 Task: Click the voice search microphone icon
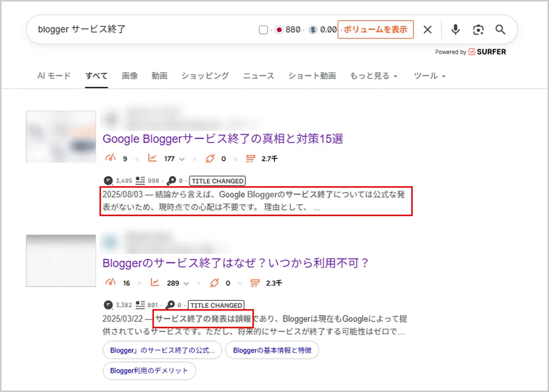(x=455, y=30)
